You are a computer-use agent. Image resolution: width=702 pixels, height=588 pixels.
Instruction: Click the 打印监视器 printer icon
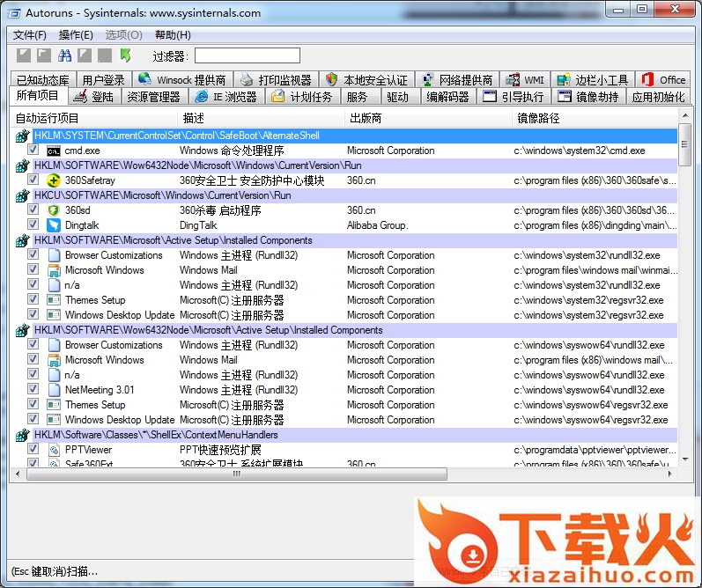click(x=247, y=79)
